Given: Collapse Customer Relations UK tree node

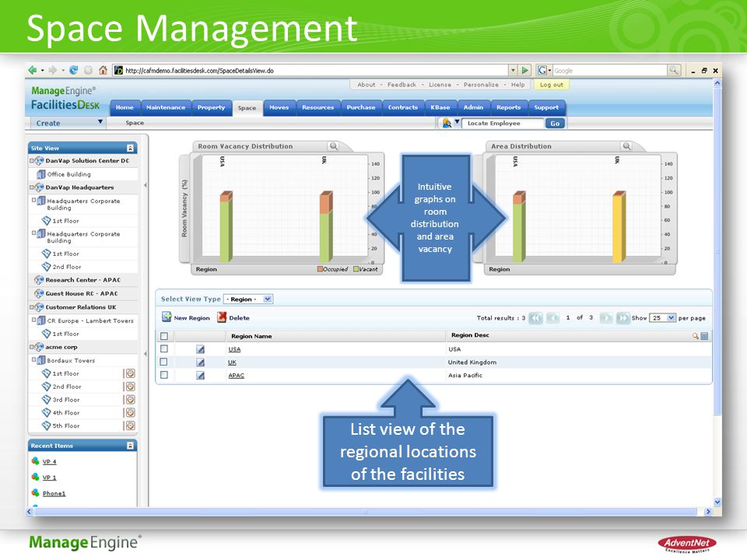Looking at the screenshot, I should pos(32,308).
